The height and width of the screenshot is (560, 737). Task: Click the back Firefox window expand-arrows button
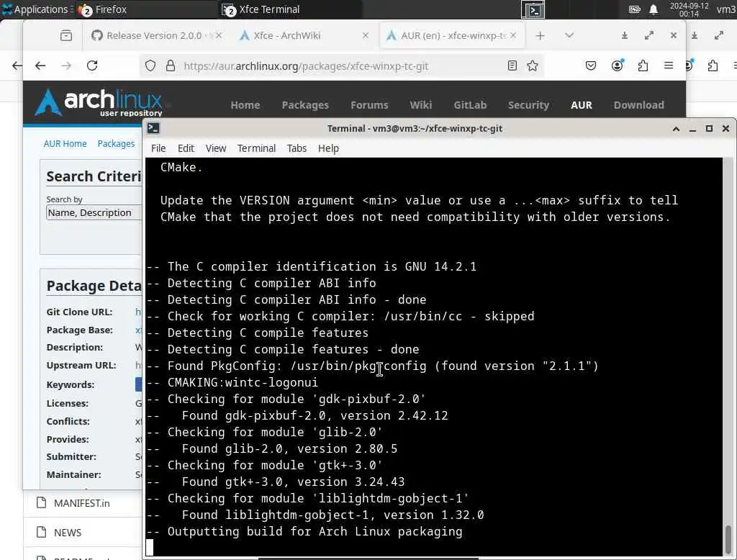tap(719, 36)
